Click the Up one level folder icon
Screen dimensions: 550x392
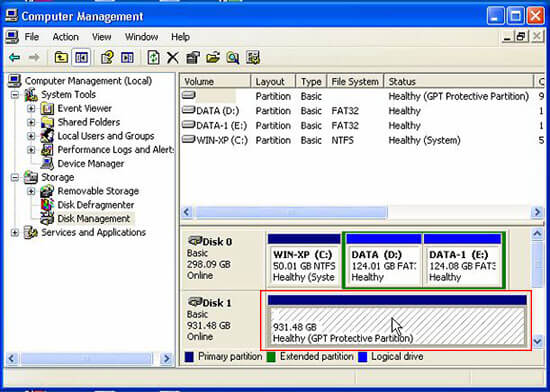(61, 58)
